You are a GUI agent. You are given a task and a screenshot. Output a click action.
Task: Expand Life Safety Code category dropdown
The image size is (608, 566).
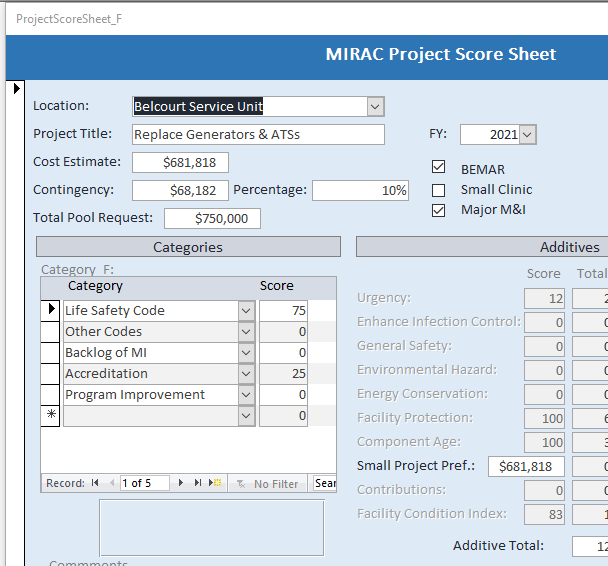[x=246, y=311]
